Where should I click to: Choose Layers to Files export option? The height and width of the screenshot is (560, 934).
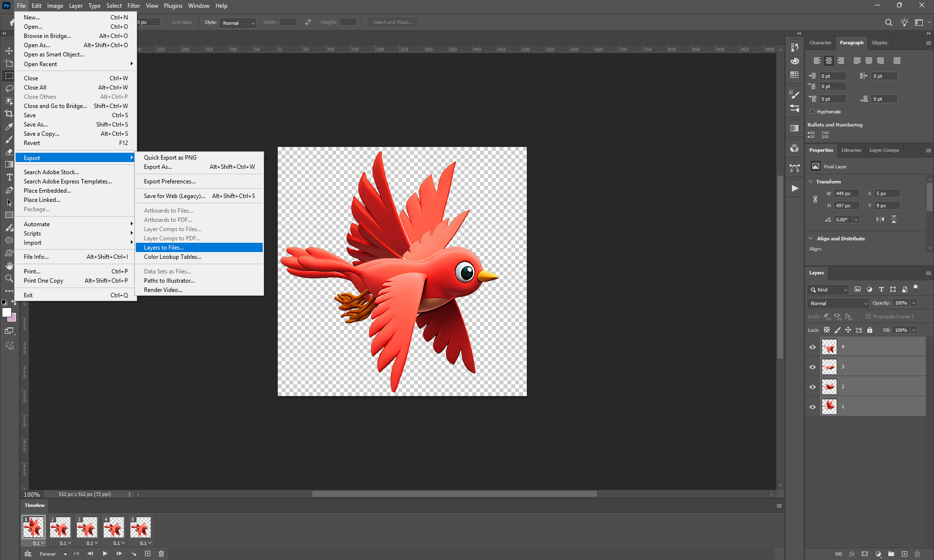click(164, 248)
